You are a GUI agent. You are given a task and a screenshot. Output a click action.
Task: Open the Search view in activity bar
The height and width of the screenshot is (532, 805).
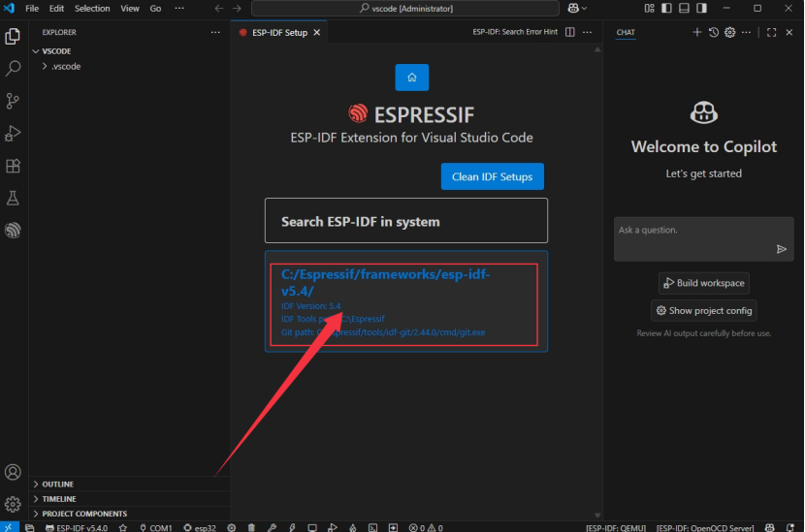click(13, 68)
